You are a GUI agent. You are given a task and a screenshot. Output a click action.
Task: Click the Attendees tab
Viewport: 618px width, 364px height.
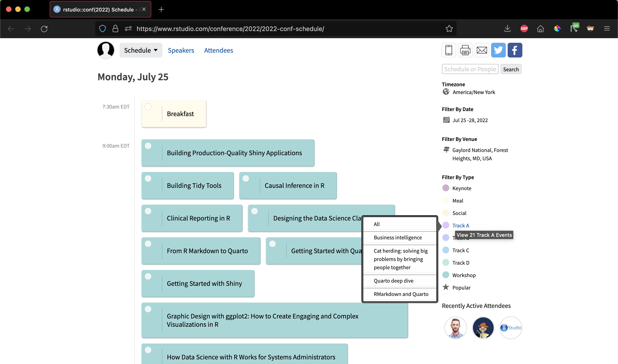pyautogui.click(x=219, y=50)
